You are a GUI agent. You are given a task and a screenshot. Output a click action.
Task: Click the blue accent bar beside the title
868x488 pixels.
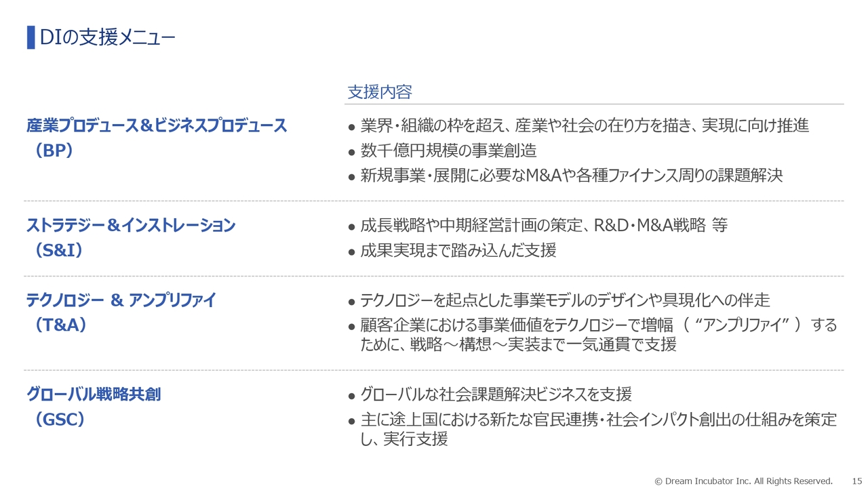click(x=31, y=37)
